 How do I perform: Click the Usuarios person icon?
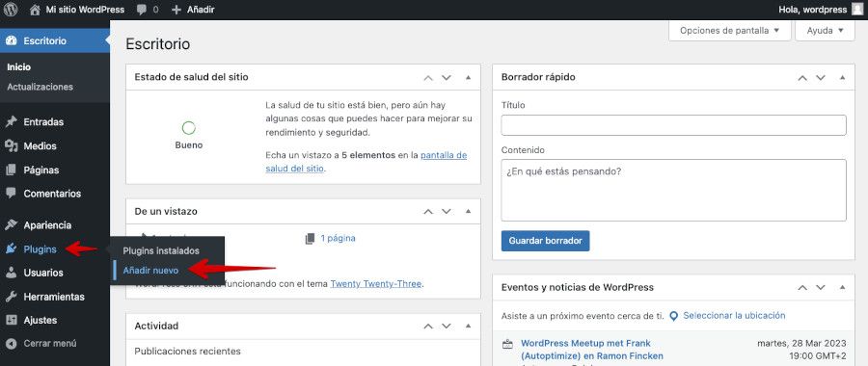point(11,273)
